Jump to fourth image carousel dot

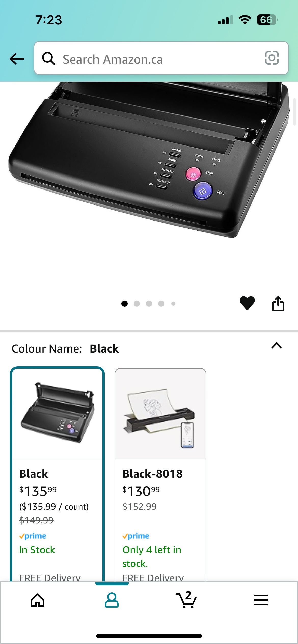click(161, 304)
